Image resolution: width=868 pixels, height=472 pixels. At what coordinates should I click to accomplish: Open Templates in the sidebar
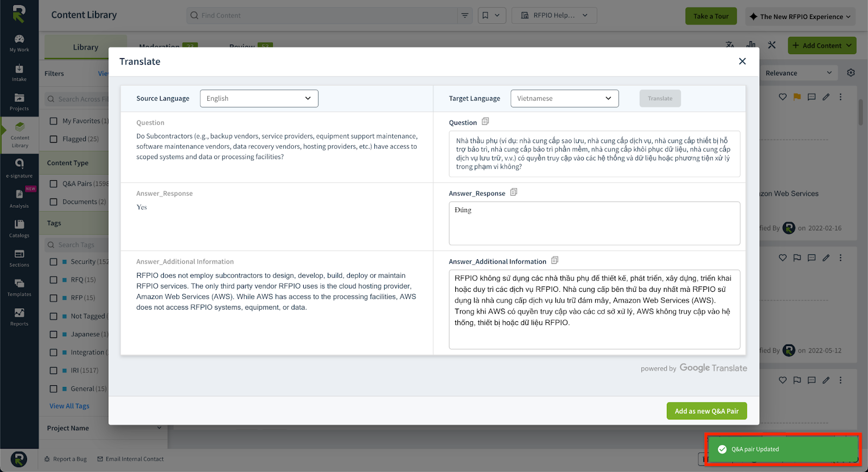[19, 288]
